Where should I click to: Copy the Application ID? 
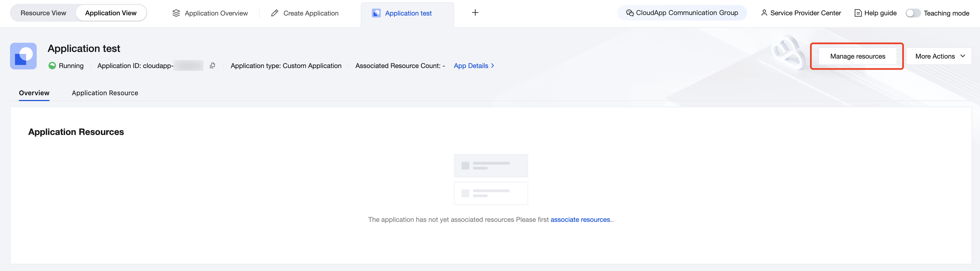tap(212, 65)
